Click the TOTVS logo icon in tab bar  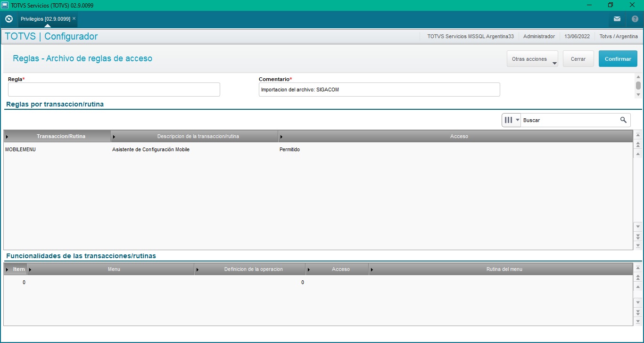(x=8, y=19)
